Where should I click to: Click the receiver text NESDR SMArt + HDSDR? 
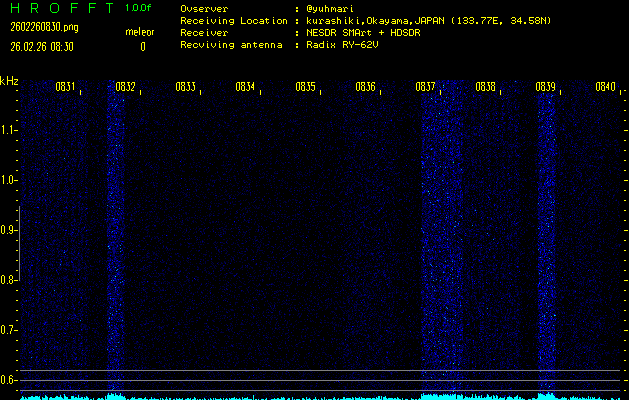pyautogui.click(x=363, y=33)
